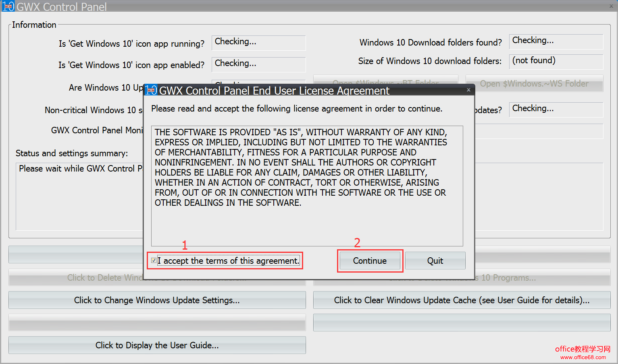Click the www.office68.com watermark link
Image resolution: width=618 pixels, height=364 pixels.
583,357
